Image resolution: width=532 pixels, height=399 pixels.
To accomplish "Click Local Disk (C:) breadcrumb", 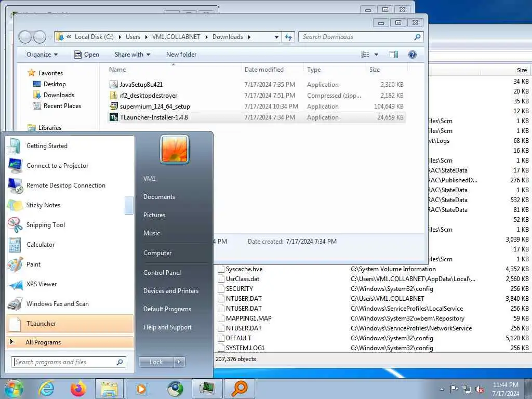I will pos(94,37).
